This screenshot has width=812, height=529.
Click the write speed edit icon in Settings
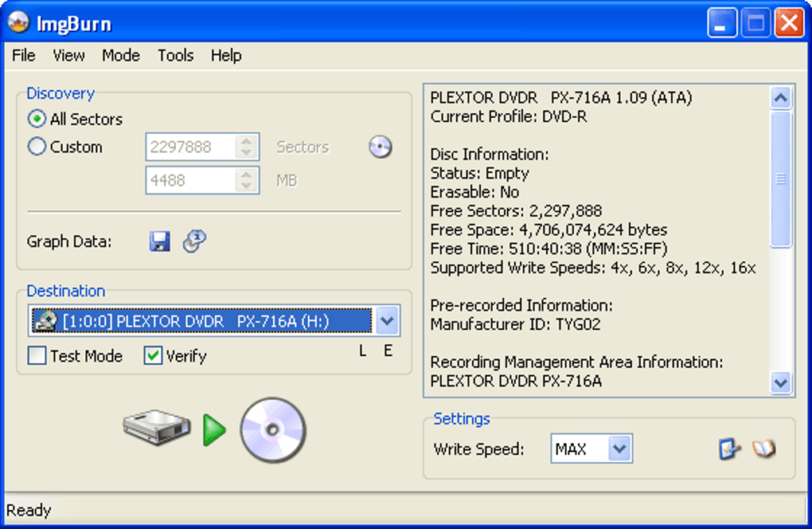(x=730, y=449)
